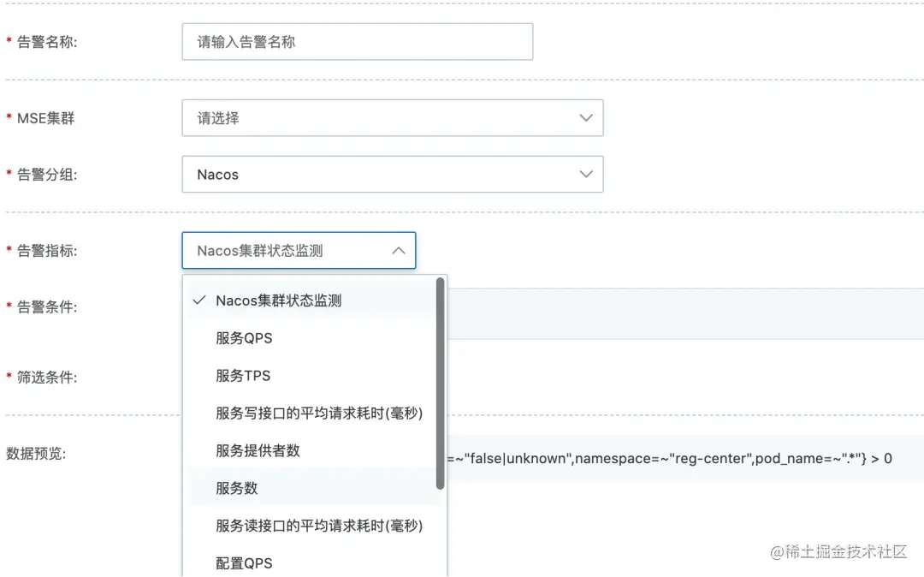The width and height of the screenshot is (924, 577).
Task: Click the checkmark beside Nacos集群状态监测
Action: 199,300
